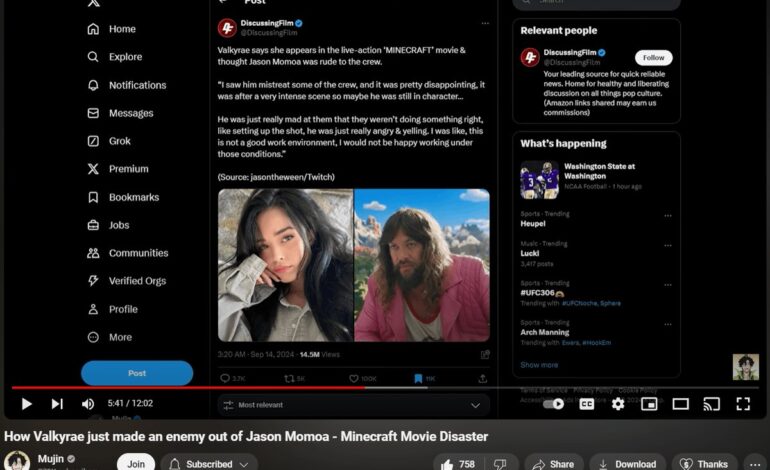Open the Heupel trending topic
The height and width of the screenshot is (470, 770).
pos(532,223)
